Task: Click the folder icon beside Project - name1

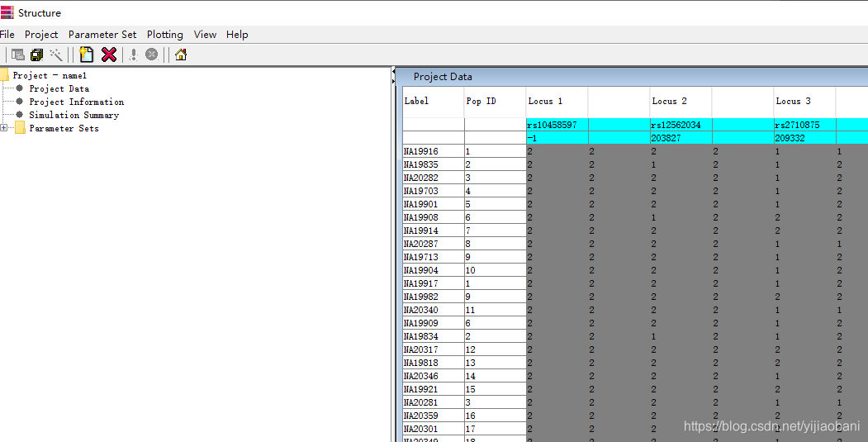Action: coord(4,75)
